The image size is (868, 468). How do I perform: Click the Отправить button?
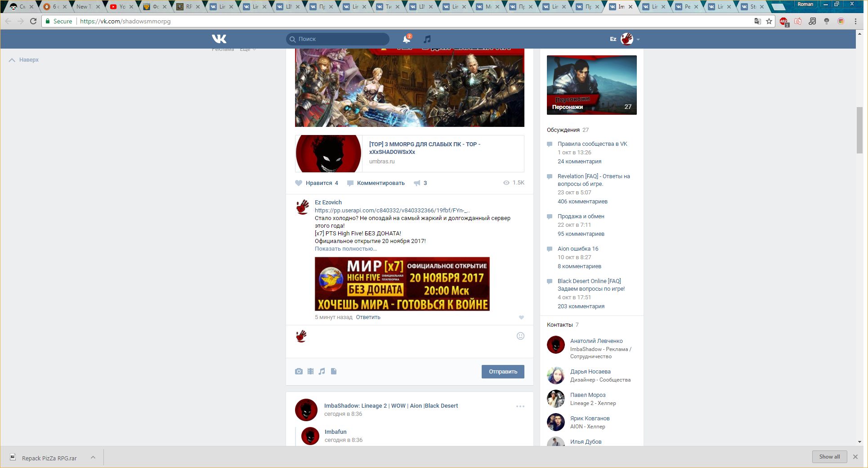tap(503, 372)
